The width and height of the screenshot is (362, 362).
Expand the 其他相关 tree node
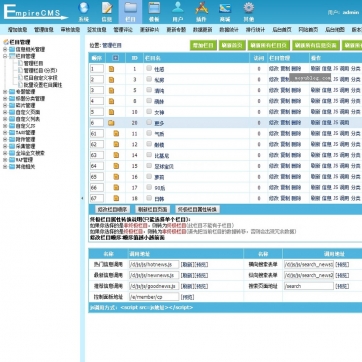tap(5, 167)
